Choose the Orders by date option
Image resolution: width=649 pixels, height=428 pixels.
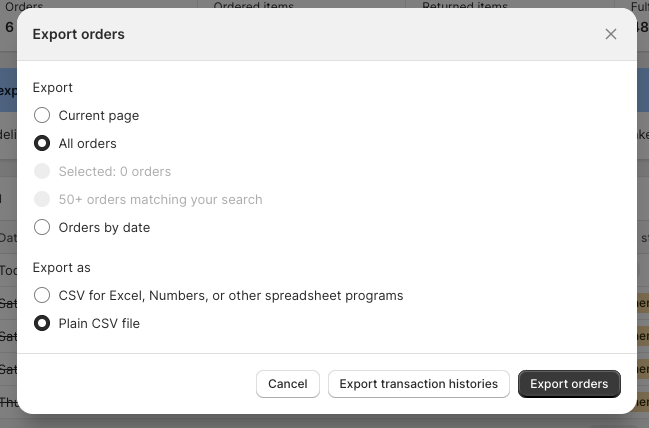pos(42,227)
